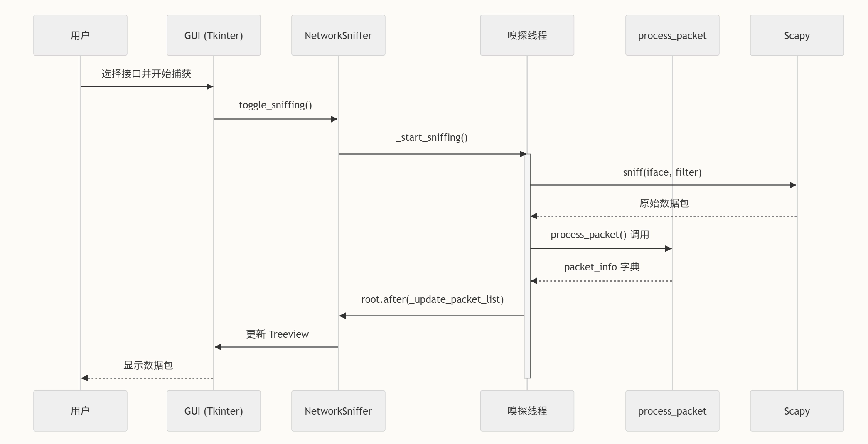Click the root.after(_update_packet_list) message label
Viewport: 868px width, 444px height.
432,299
